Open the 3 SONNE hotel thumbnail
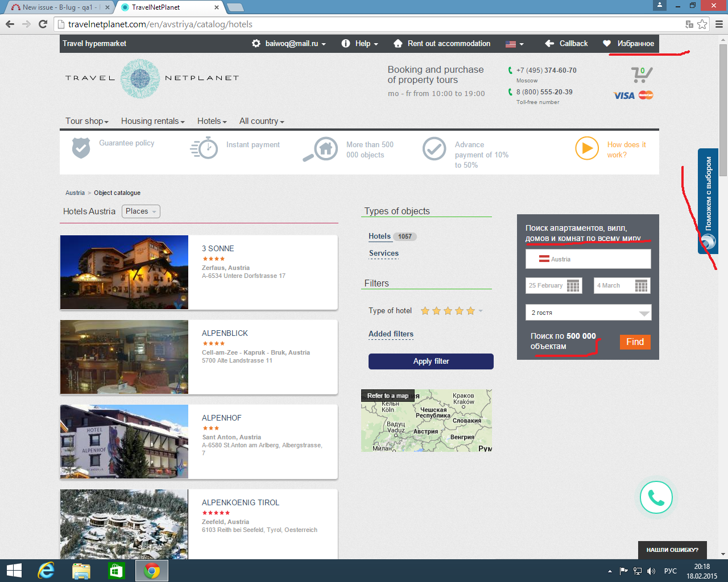The width and height of the screenshot is (728, 582). point(124,272)
